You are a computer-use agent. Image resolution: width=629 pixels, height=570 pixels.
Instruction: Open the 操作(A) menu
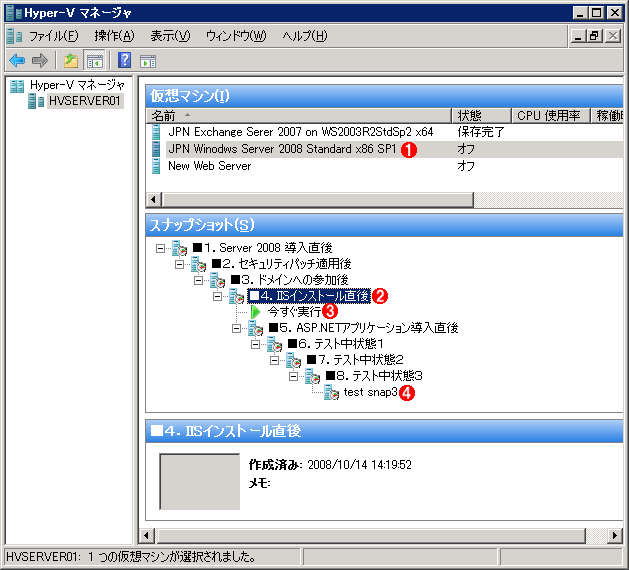115,36
